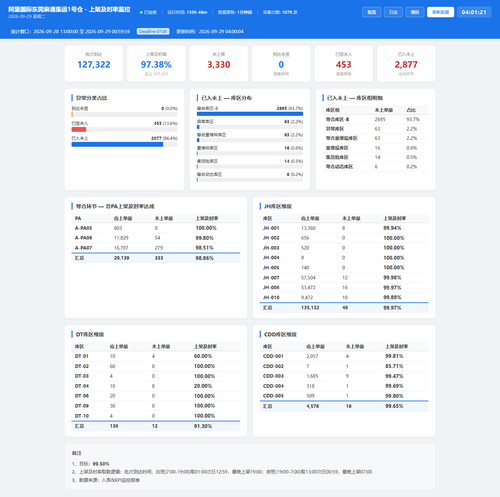
Task: Select the DT-06 row label
Action: click(x=82, y=396)
